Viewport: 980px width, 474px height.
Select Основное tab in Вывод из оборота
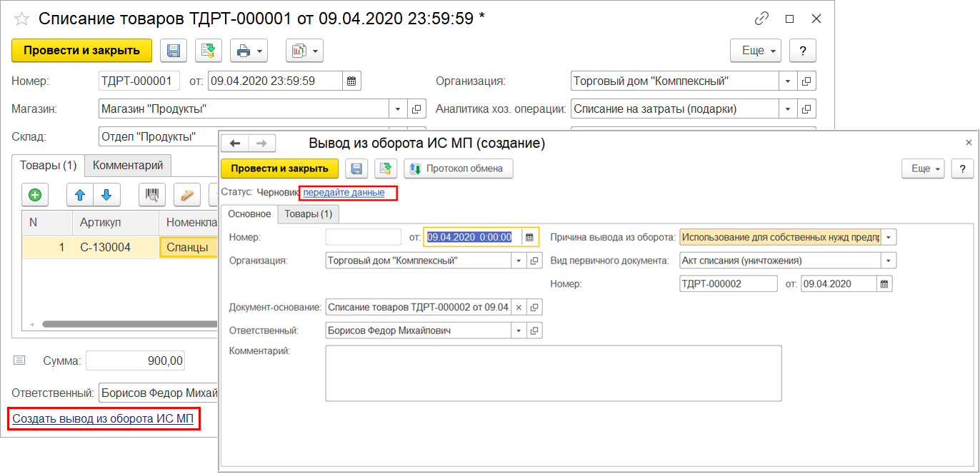click(x=249, y=213)
